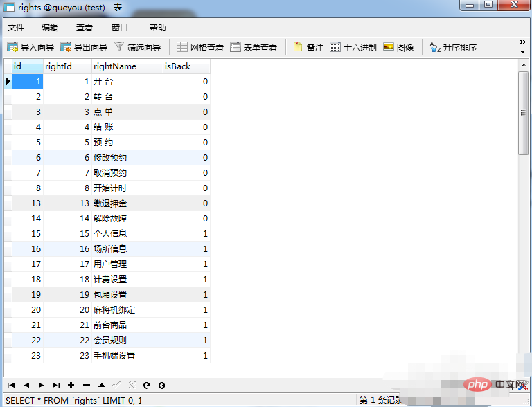Delete record with minus icon
This screenshot has height=407, width=532.
pyautogui.click(x=87, y=386)
